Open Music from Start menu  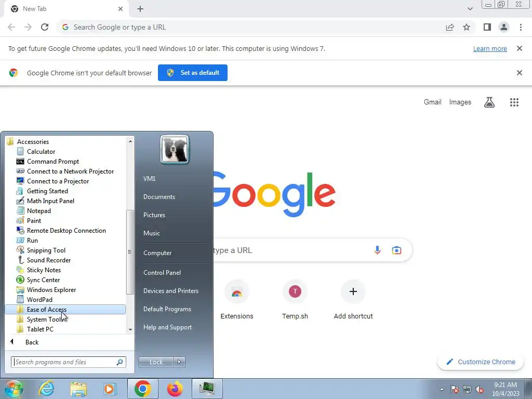[151, 233]
